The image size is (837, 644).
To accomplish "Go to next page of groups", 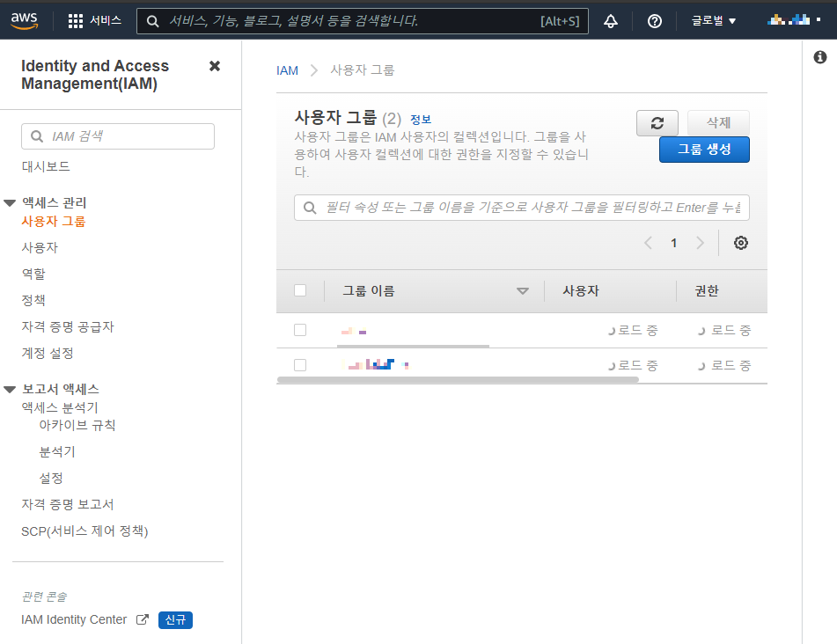I will (700, 244).
